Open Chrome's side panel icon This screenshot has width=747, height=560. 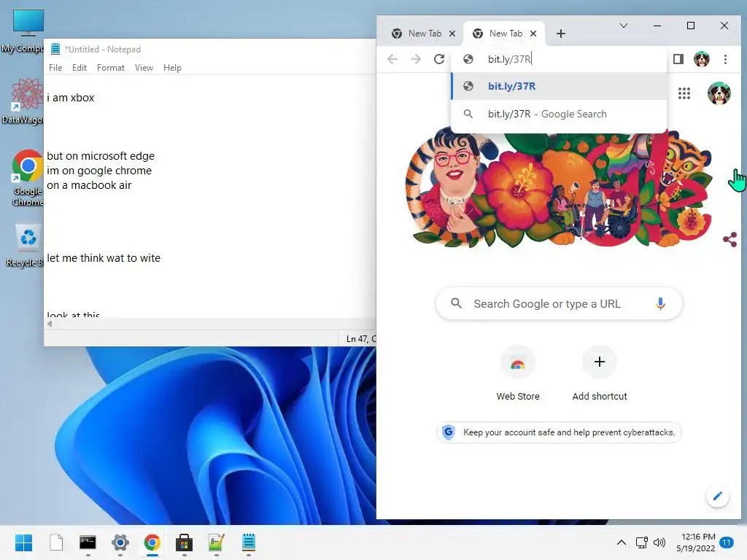click(678, 59)
